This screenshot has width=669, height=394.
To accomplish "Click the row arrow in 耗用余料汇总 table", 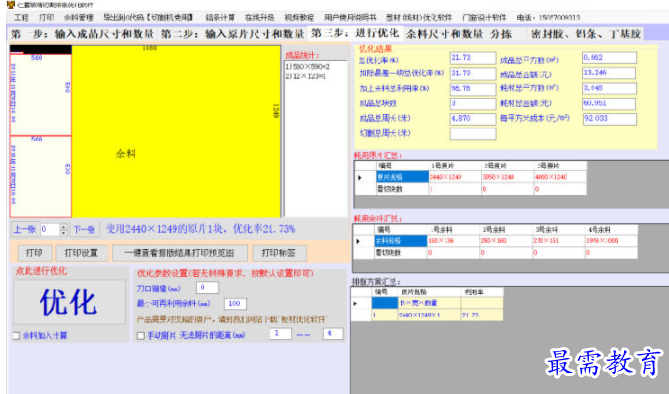I will point(358,241).
